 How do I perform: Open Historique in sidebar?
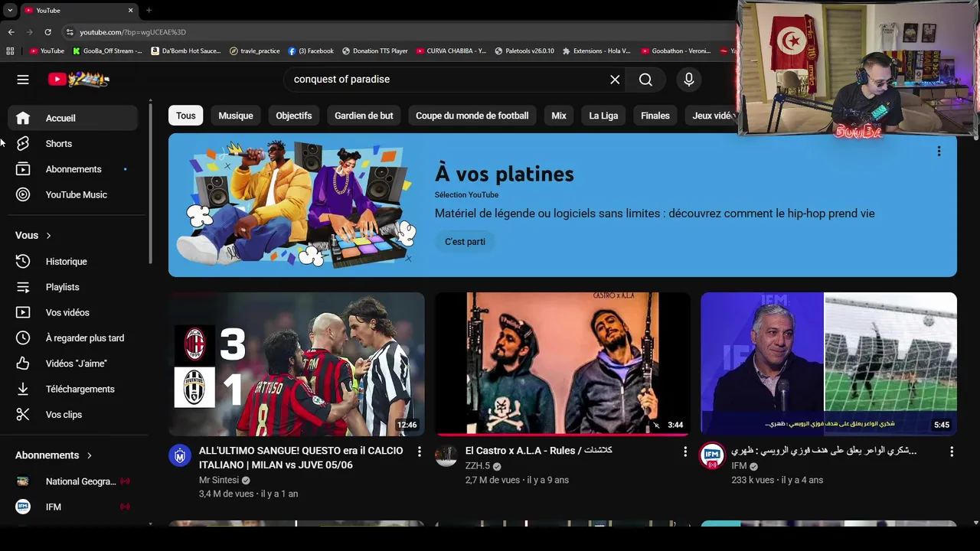click(73, 262)
